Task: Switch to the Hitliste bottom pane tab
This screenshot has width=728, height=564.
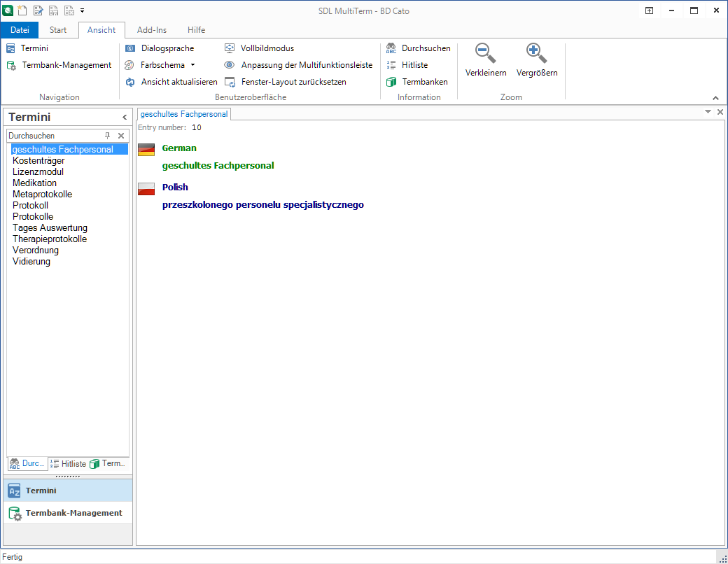Action: point(68,463)
